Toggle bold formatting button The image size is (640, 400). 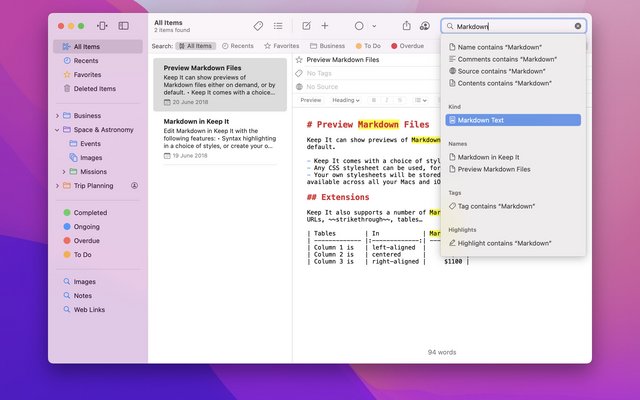point(373,100)
